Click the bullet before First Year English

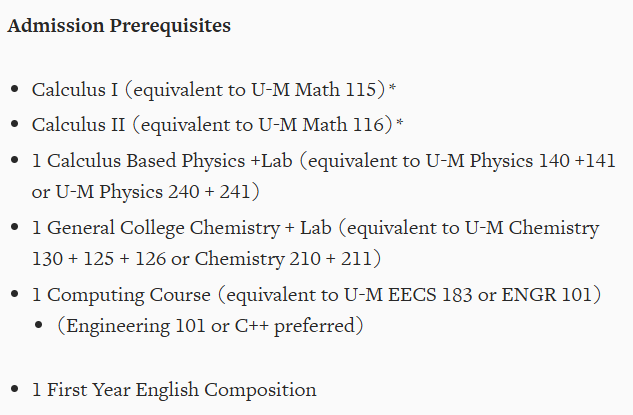15,389
